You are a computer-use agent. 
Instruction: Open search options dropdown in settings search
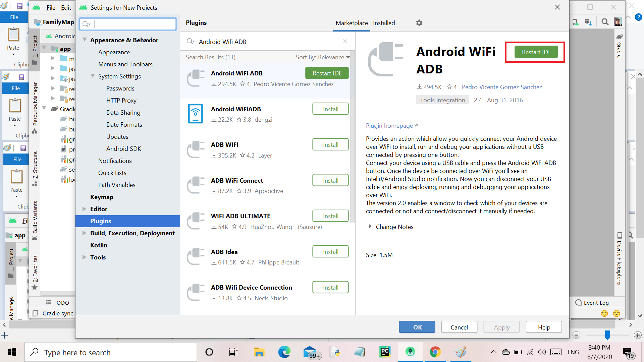(x=87, y=24)
